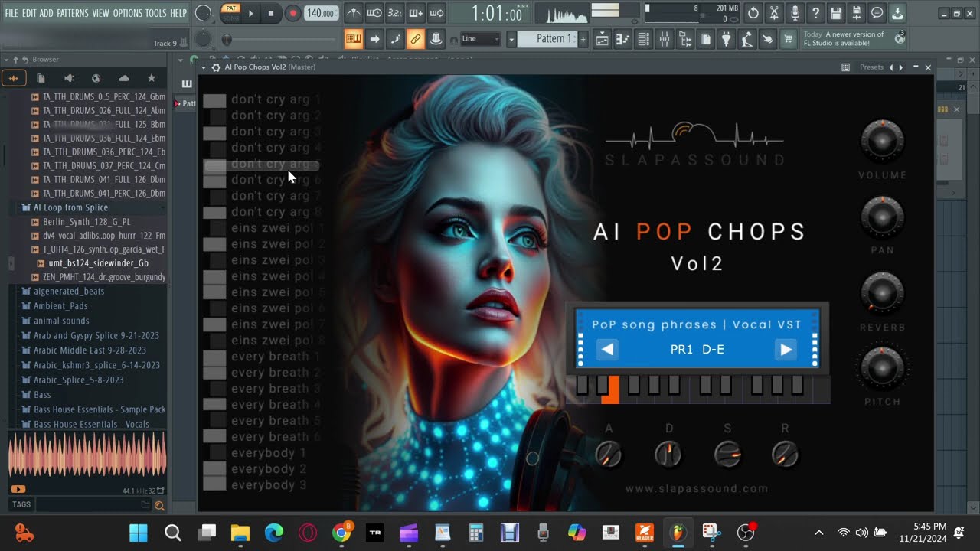This screenshot has height=551, width=980.
Task: Select the browser cloud tab icon
Action: pos(123,78)
